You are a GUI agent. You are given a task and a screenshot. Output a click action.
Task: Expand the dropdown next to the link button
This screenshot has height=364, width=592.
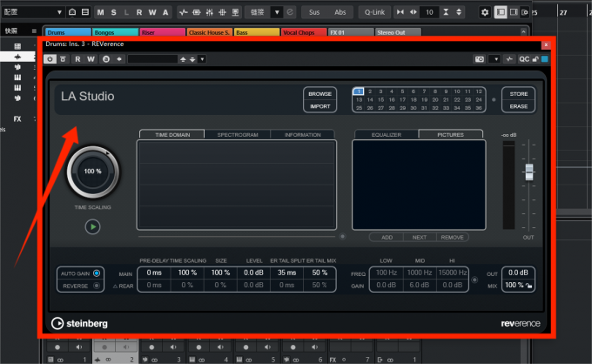point(277,12)
